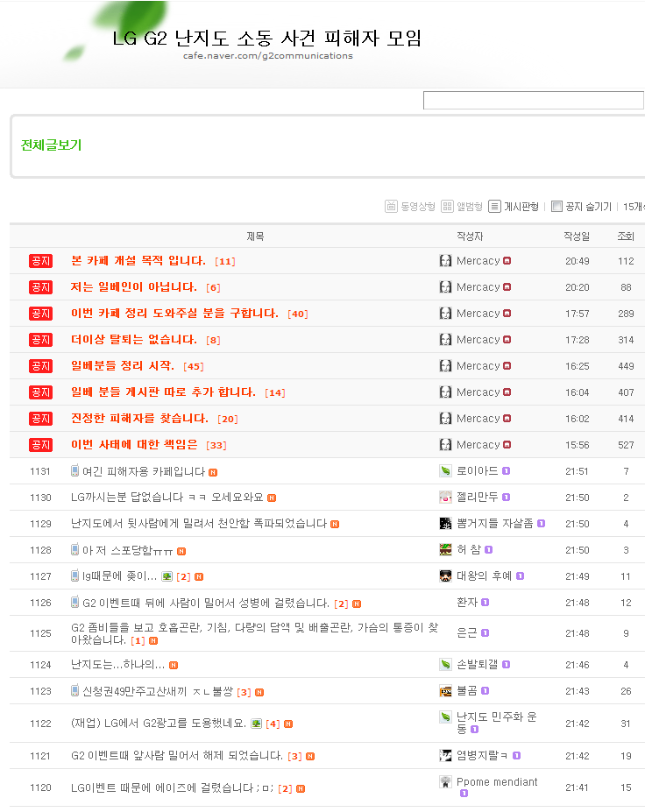
Task: Open the 15개씩 posts-per-page dropdown
Action: [634, 207]
